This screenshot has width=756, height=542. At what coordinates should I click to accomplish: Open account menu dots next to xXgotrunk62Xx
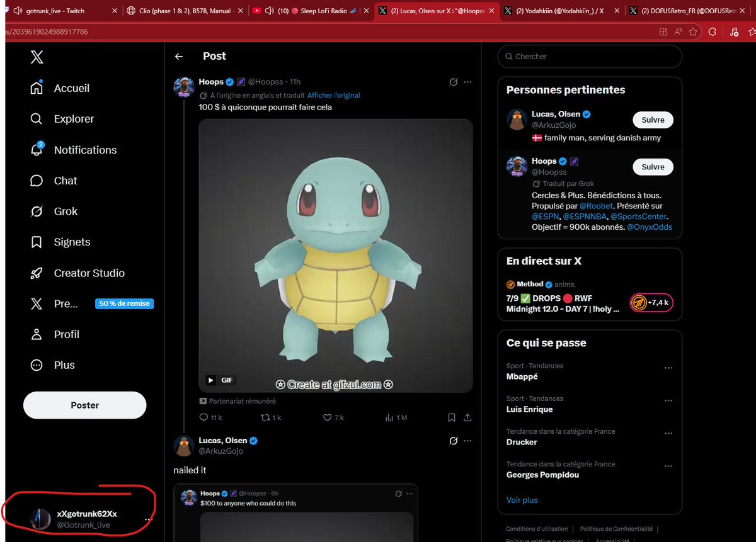(x=149, y=519)
